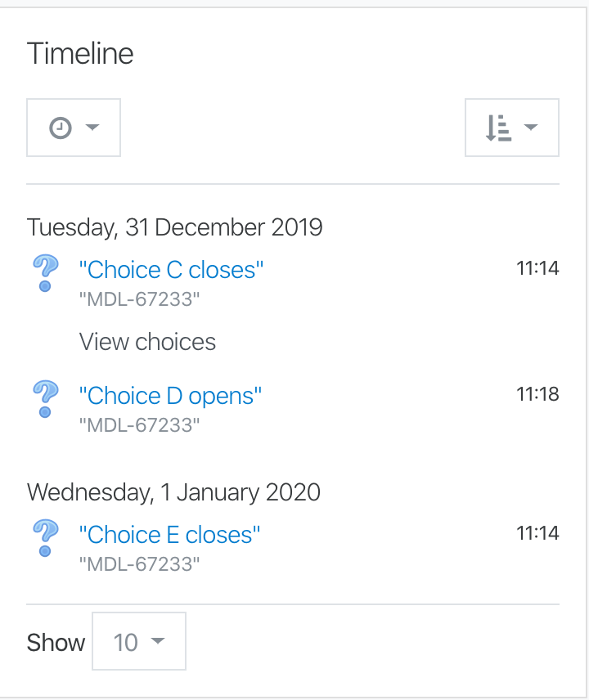
Task: Click the Tuesday, 31 December 2019 heading
Action: [x=174, y=227]
